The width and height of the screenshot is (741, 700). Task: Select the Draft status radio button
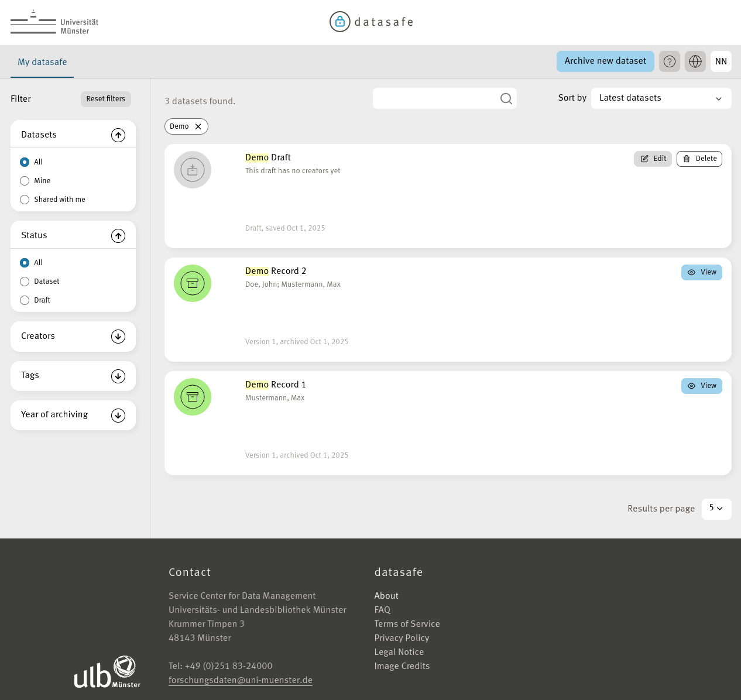click(x=25, y=300)
